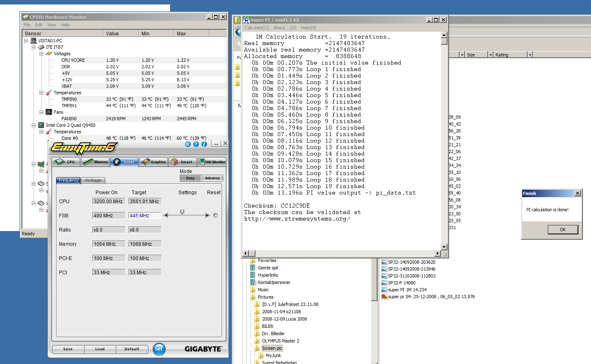Screen dimensions: 591x364
Task: Select the 2008-12-09 Lucia 2008 folder
Action: 284,319
